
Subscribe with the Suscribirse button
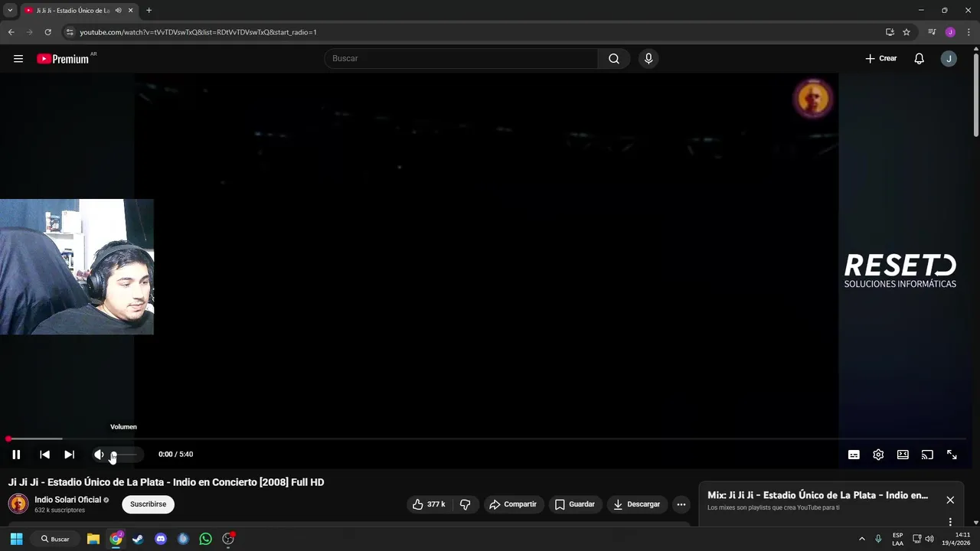[x=149, y=504]
